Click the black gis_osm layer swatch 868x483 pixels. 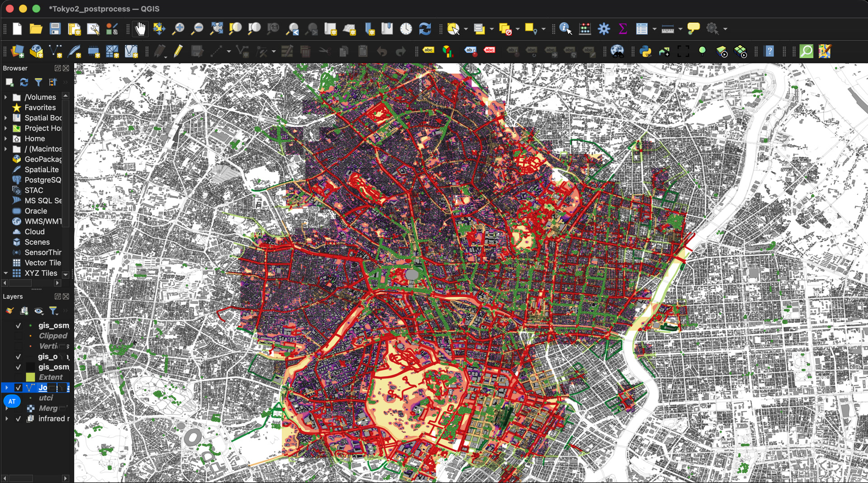pyautogui.click(x=30, y=367)
